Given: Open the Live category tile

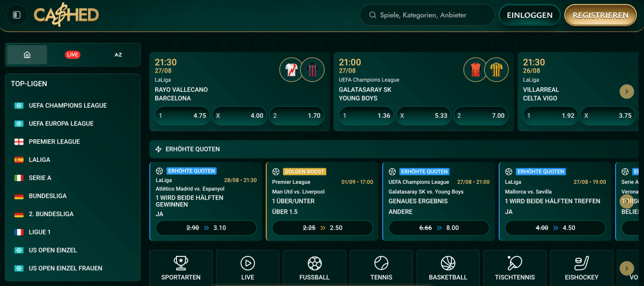Looking at the screenshot, I should (247, 268).
